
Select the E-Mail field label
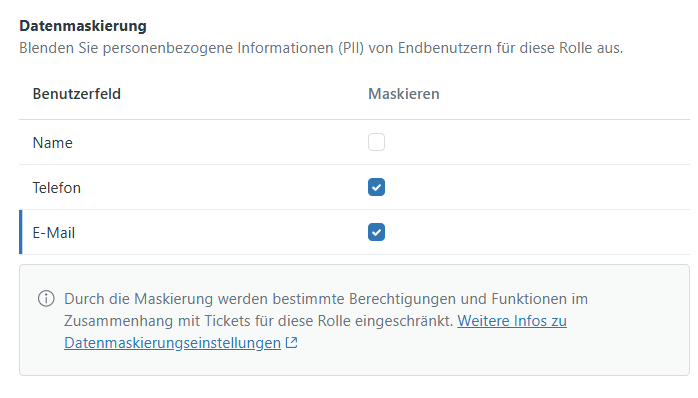[54, 233]
